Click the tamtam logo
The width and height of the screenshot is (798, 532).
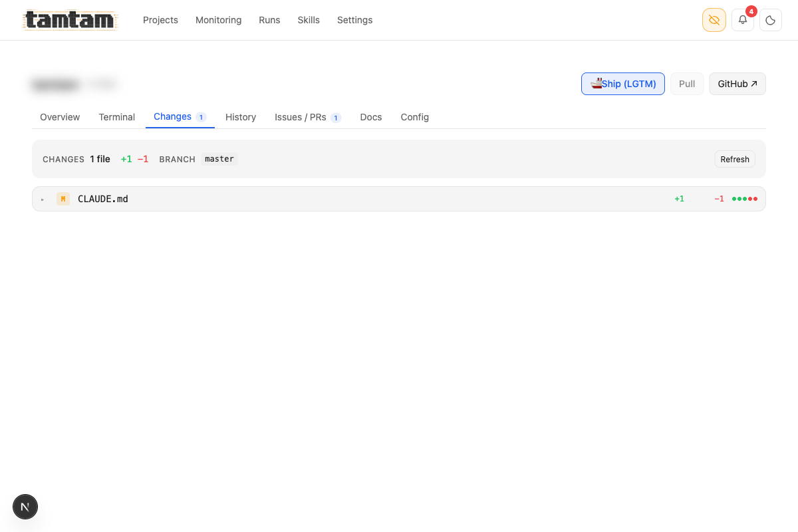coord(69,20)
